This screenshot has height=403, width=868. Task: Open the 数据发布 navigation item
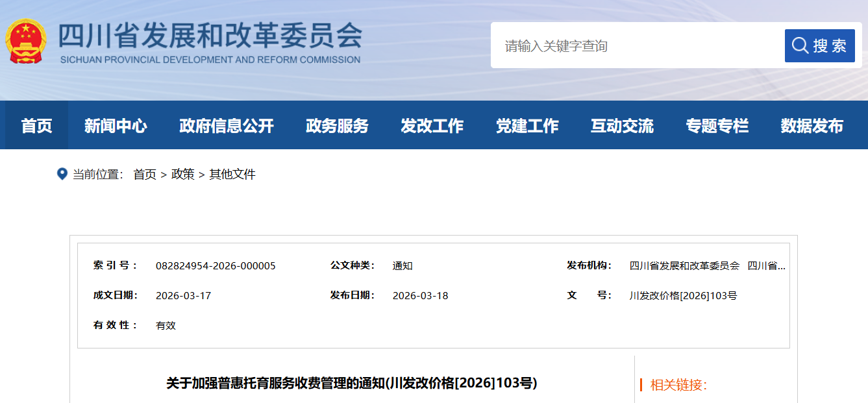812,125
